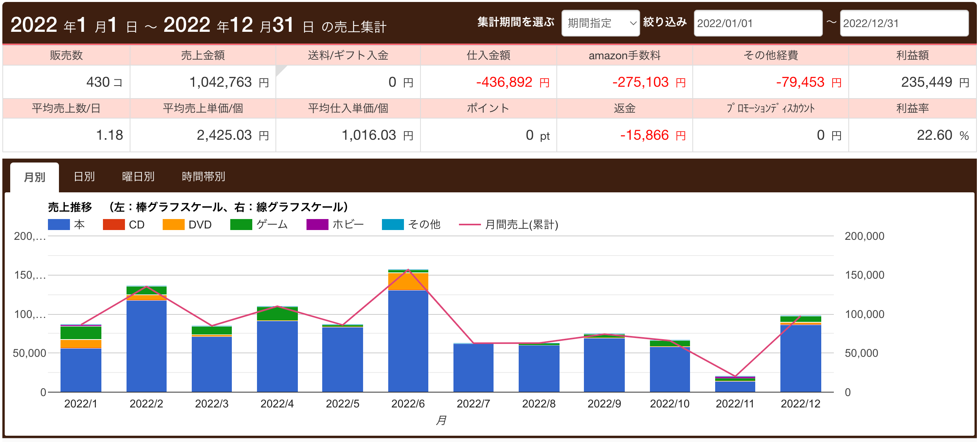The height and width of the screenshot is (442, 980).
Task: Click the teal その他 legend swatch
Action: [393, 225]
